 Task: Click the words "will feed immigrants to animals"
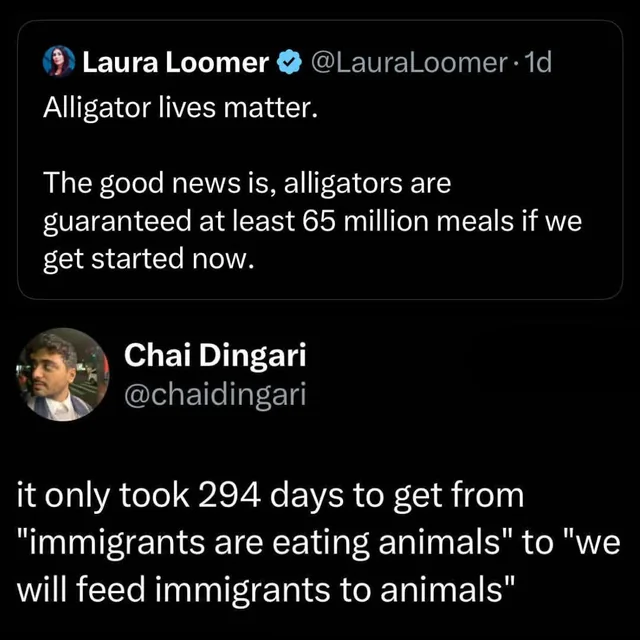262,591
